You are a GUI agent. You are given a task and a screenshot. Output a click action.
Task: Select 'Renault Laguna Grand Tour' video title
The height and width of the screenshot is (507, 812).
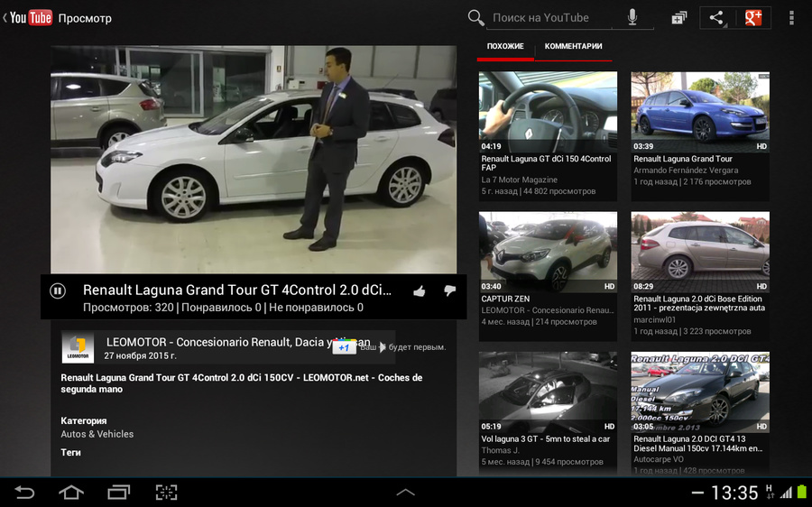pyautogui.click(x=683, y=159)
